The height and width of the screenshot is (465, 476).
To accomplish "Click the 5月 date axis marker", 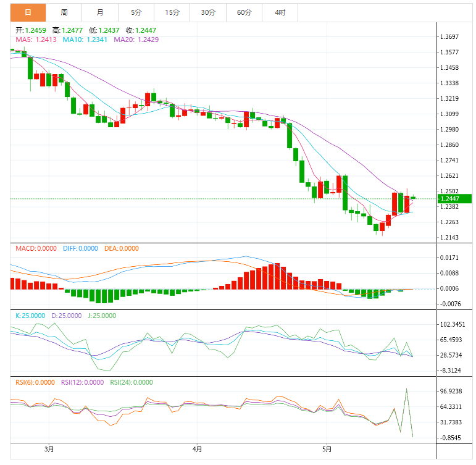I will pyautogui.click(x=327, y=449).
